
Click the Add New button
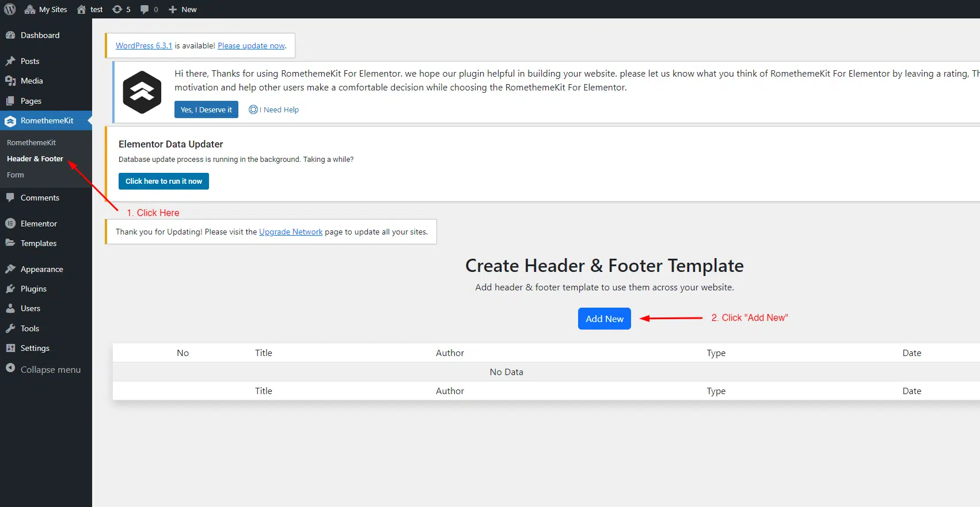(605, 319)
